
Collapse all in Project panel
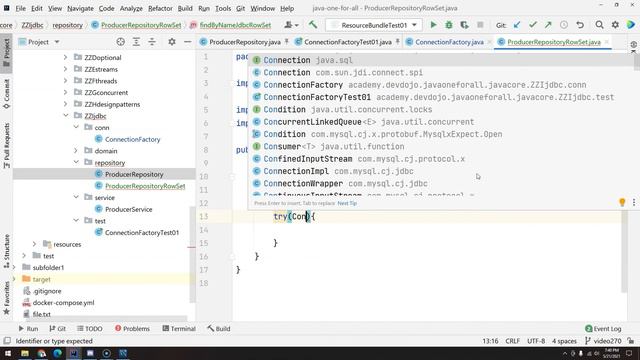coord(152,42)
